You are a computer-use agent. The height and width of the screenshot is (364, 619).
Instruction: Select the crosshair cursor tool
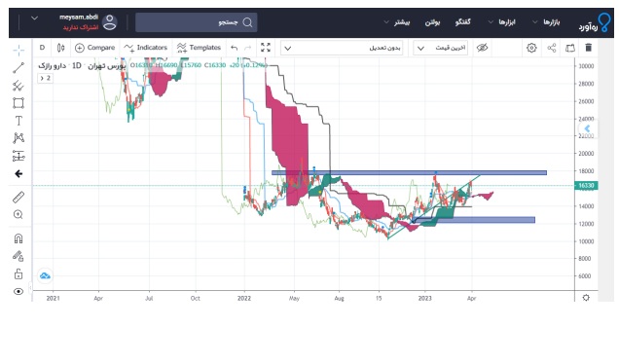click(x=18, y=51)
